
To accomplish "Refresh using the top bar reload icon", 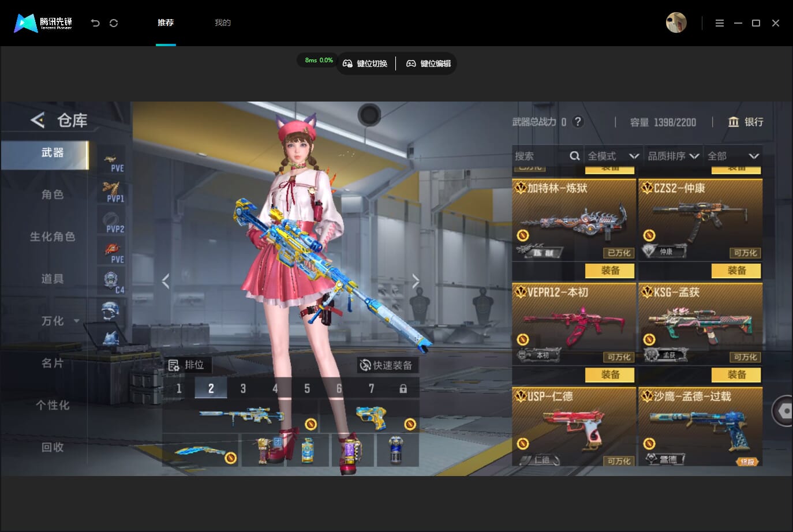I will tap(114, 23).
